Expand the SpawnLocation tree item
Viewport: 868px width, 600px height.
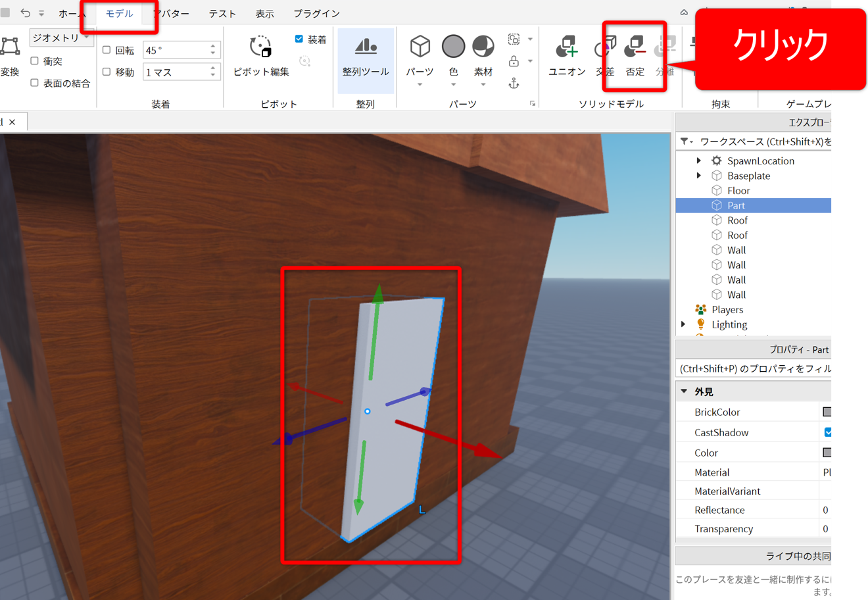coord(698,161)
